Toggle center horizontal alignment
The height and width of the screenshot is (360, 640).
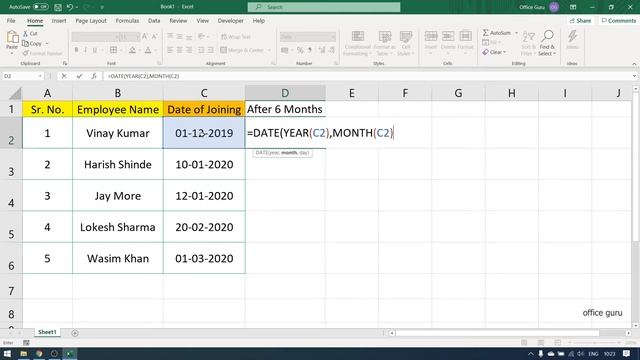(180, 50)
